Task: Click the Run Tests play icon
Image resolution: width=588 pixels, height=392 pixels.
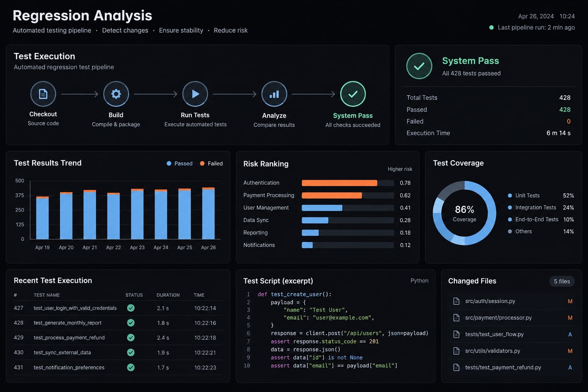Action: (195, 94)
